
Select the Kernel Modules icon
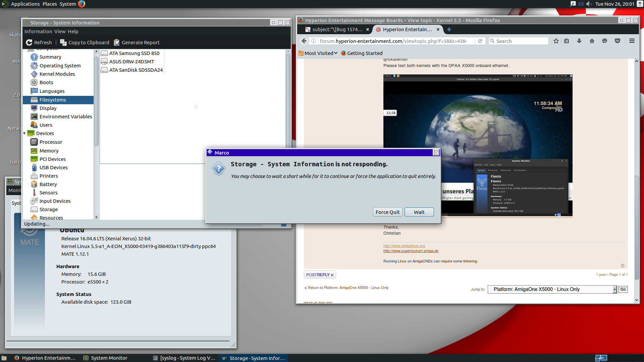coord(34,74)
